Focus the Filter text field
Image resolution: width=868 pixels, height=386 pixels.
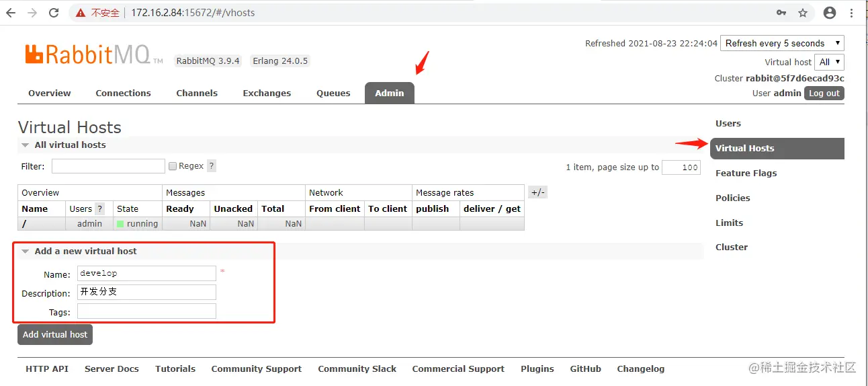pyautogui.click(x=108, y=166)
